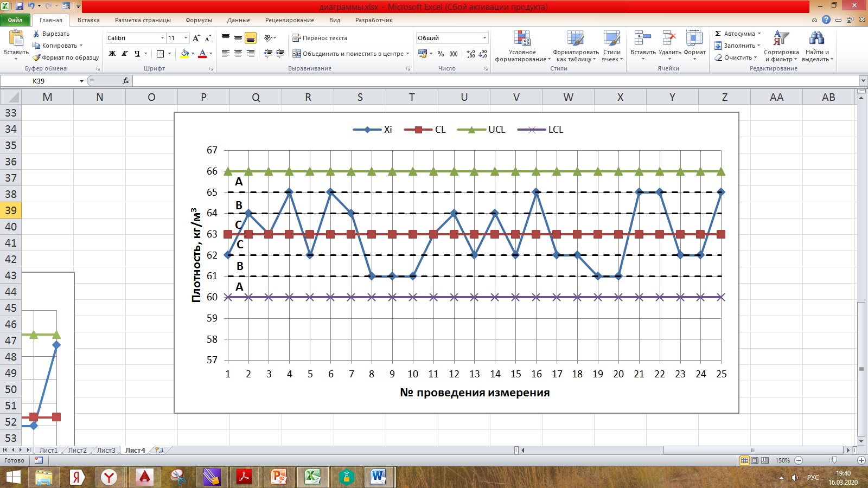Open Word from the Windows taskbar
Viewport: 868px width, 488px height.
pyautogui.click(x=378, y=477)
